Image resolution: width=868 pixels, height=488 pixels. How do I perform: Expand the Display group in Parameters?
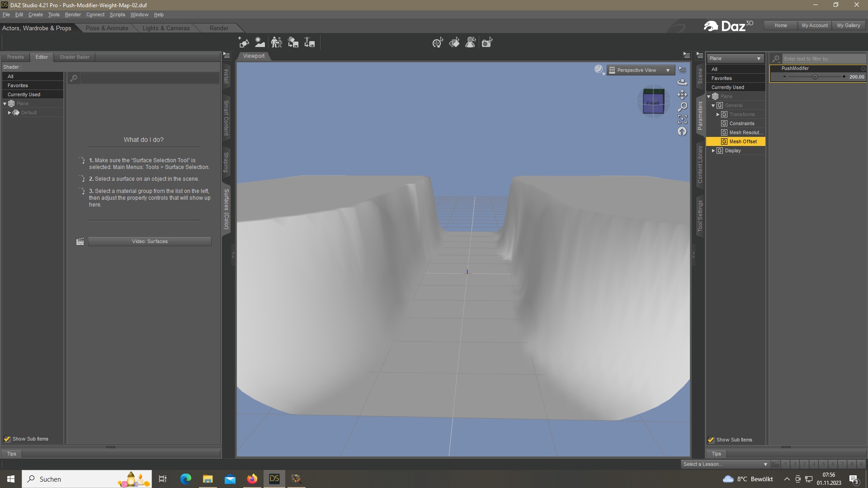pos(713,150)
